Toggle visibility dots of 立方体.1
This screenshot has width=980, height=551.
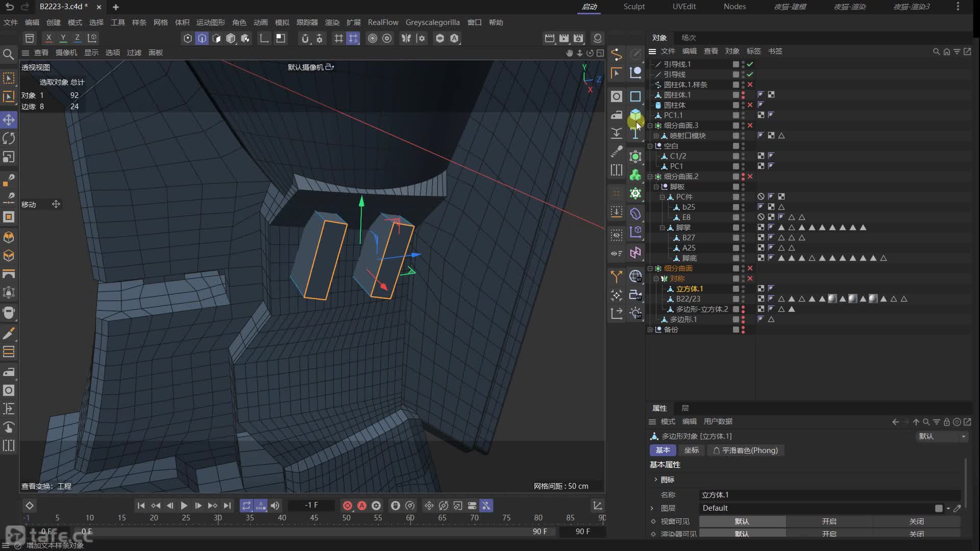pos(743,289)
